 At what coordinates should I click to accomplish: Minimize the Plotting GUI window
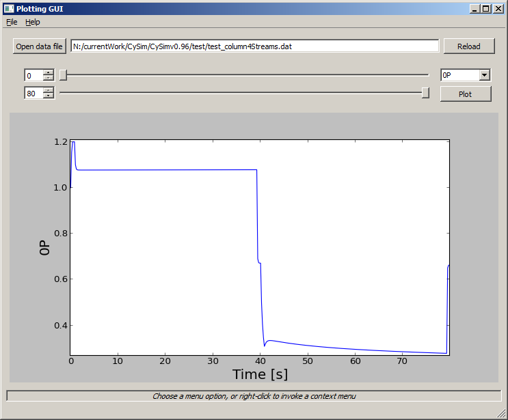[x=474, y=9]
